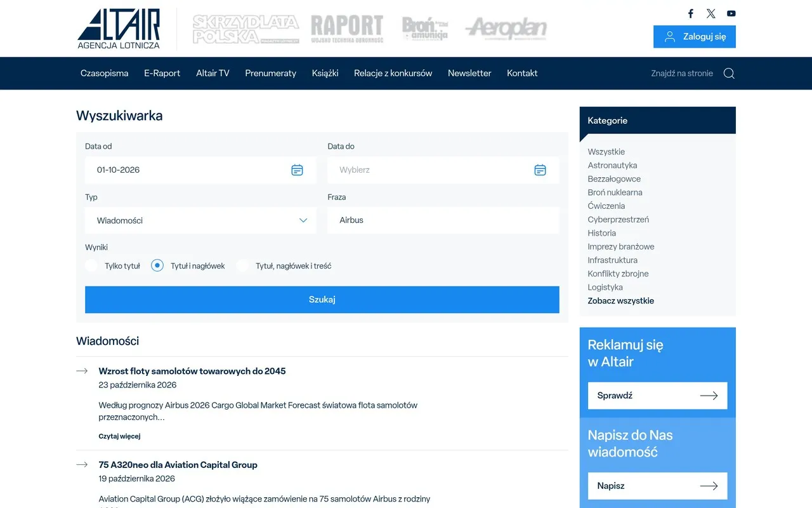Click the Altair Agencja Lotnicza logo
The height and width of the screenshot is (508, 812).
119,29
